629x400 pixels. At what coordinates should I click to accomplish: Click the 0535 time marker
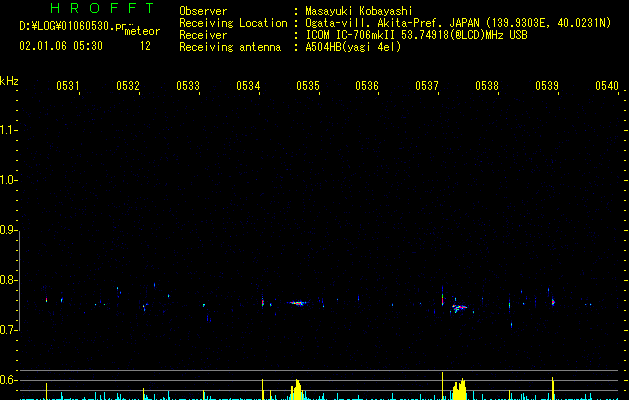308,86
